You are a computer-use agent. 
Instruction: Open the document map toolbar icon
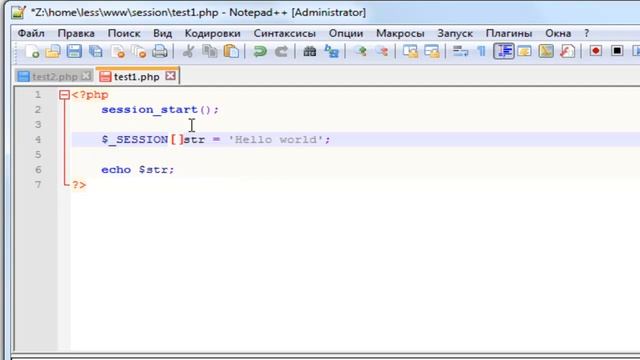click(x=546, y=51)
